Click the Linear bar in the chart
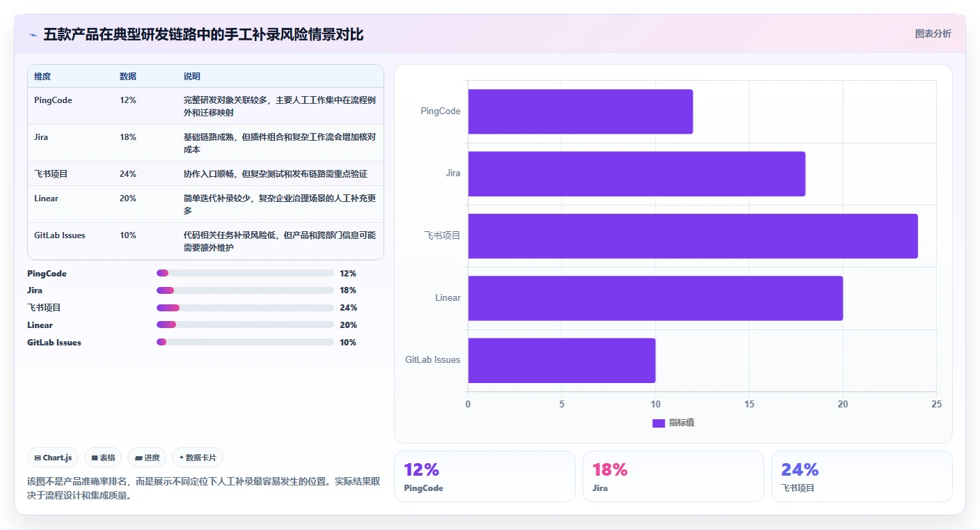The height and width of the screenshot is (530, 980). click(656, 298)
